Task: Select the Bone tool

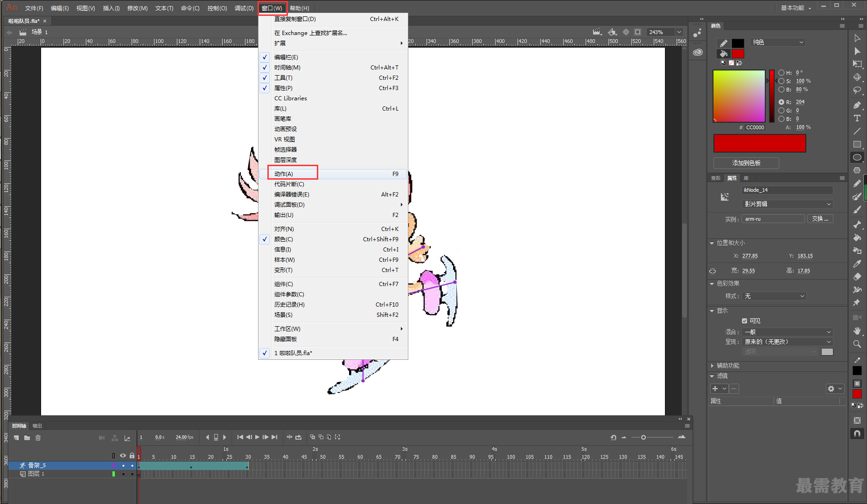Action: click(857, 224)
